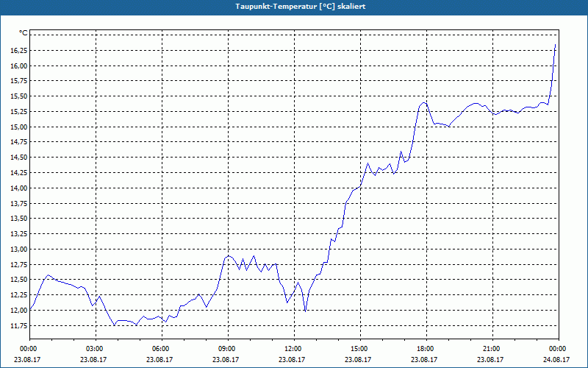Select the 15:00 time label
This screenshot has width=588, height=368.
[359, 349]
